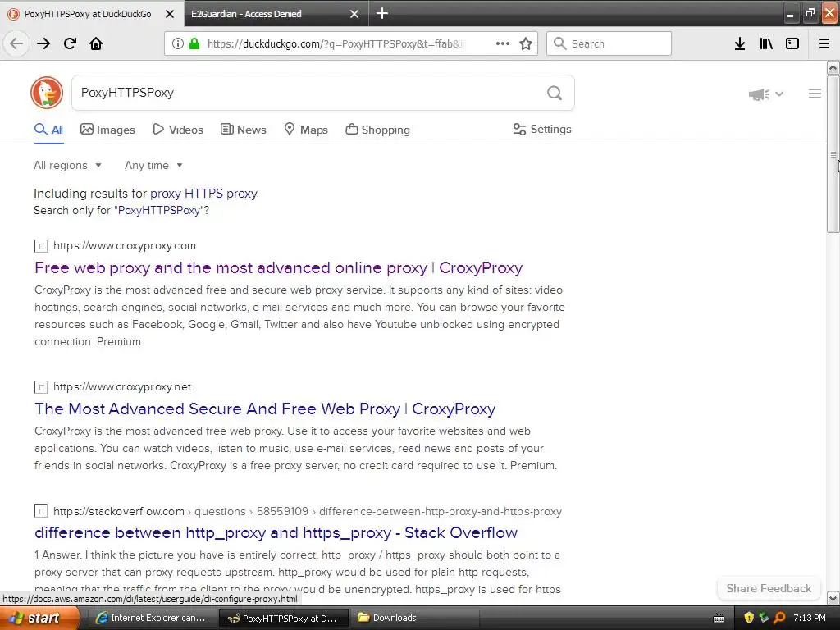Expand the All regions dropdown

[x=67, y=165]
